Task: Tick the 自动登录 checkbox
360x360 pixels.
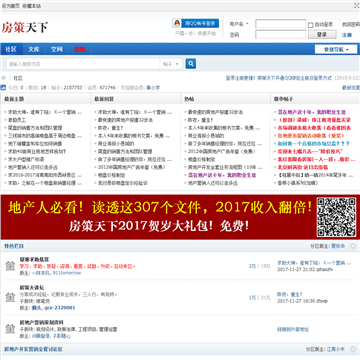Action: pyautogui.click(x=310, y=25)
